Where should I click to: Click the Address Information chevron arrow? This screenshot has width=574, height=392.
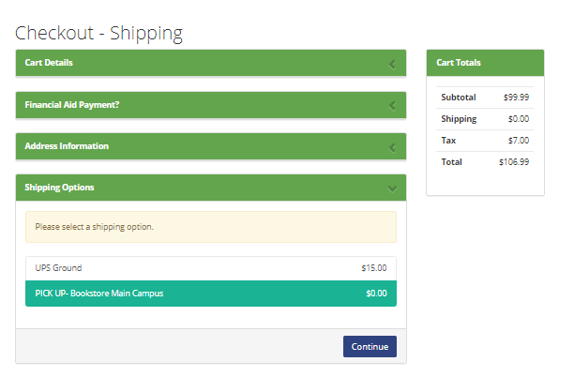(392, 148)
